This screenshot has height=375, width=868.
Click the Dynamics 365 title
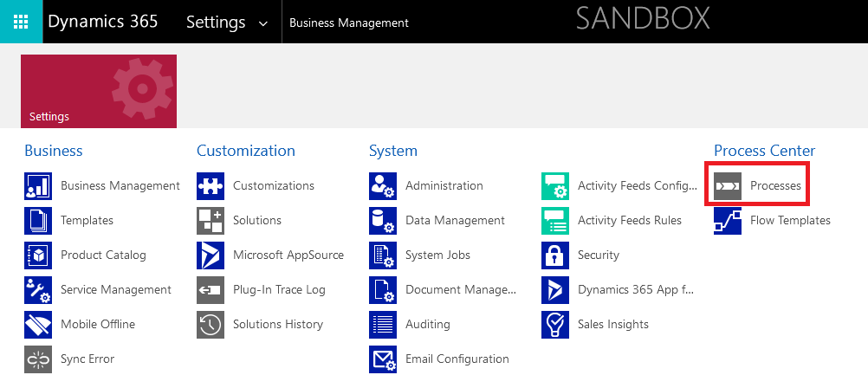(x=103, y=22)
